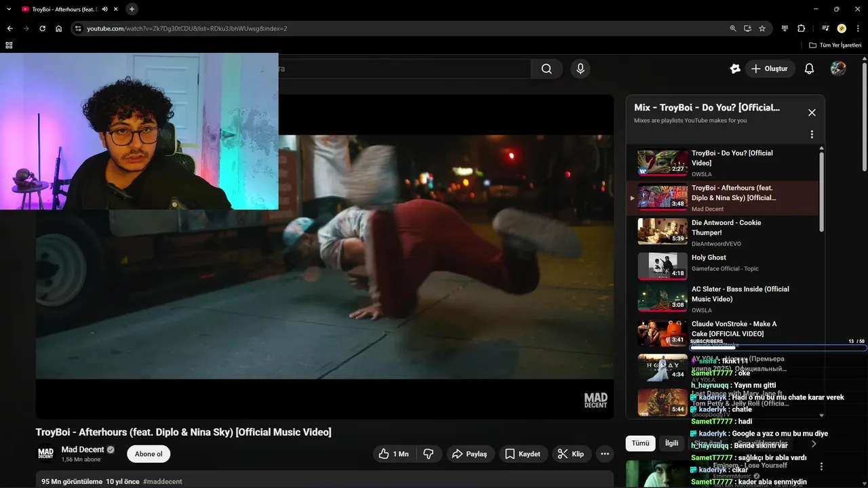868x488 pixels.
Task: Open the apps grid in bookmarks bar
Action: [x=9, y=45]
